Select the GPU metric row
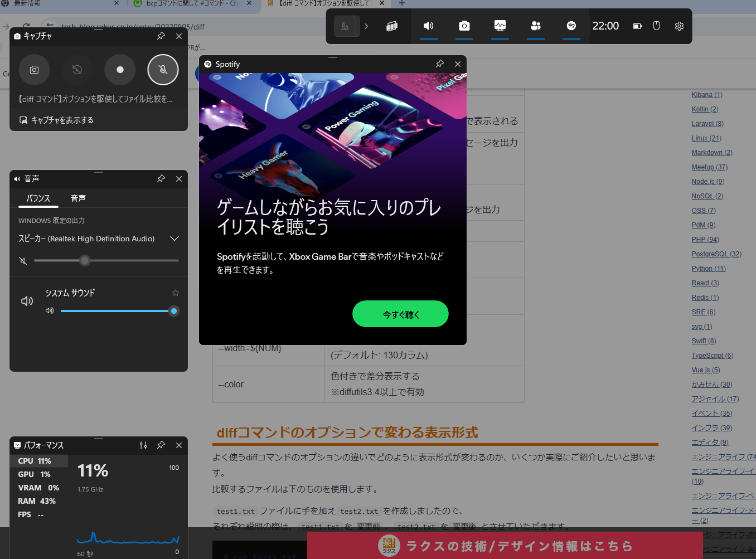This screenshot has width=756, height=559. pyautogui.click(x=39, y=474)
